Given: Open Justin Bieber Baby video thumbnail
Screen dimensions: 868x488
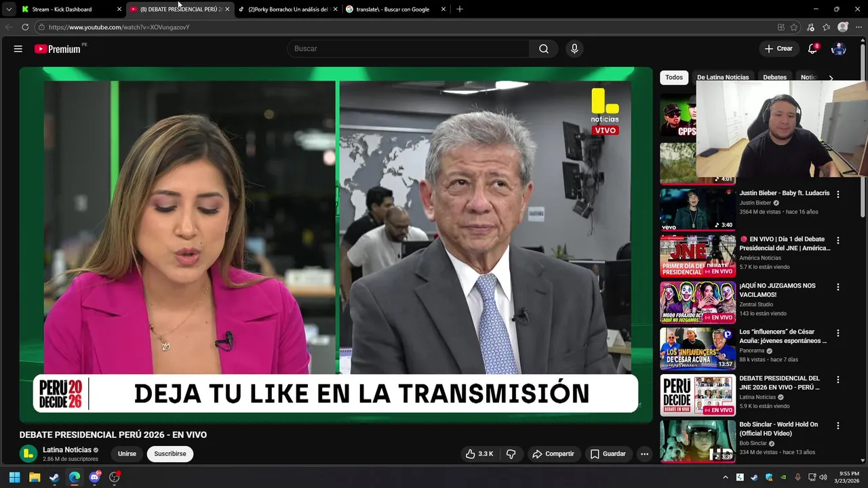Looking at the screenshot, I should (698, 209).
